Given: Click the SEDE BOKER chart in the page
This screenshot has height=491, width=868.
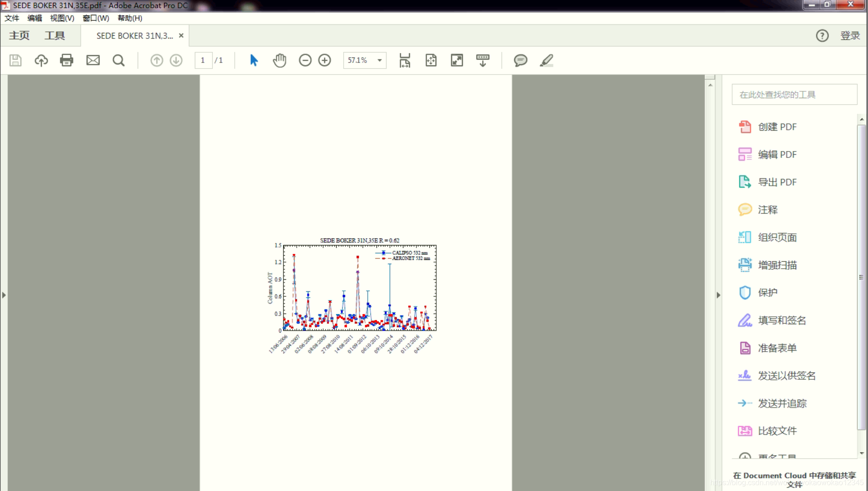Looking at the screenshot, I should [352, 296].
